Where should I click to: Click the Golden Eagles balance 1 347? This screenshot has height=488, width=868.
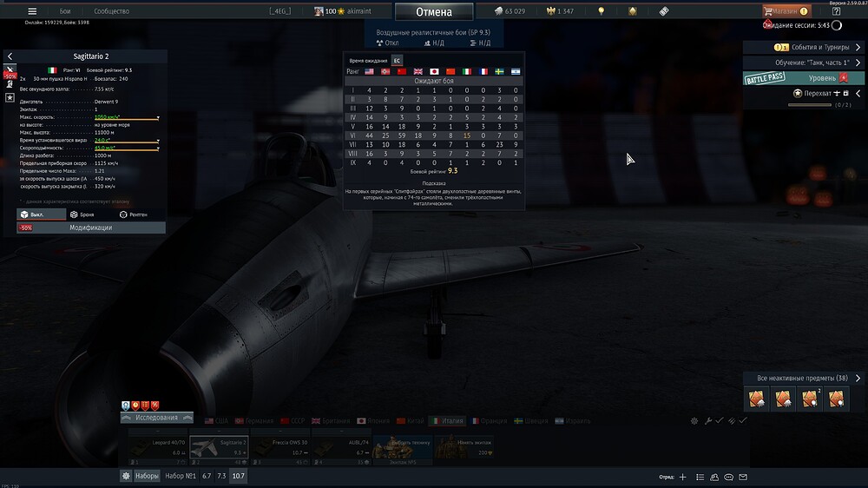pos(560,11)
